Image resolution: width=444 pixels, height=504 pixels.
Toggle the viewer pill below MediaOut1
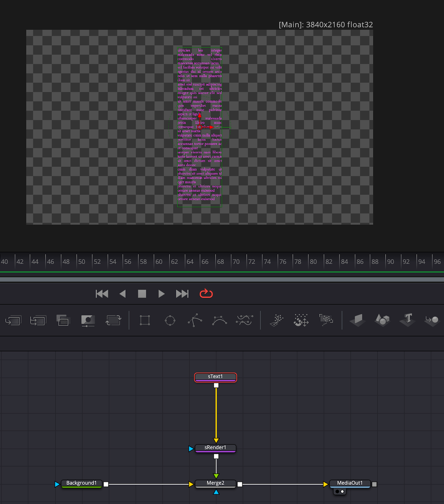(x=340, y=492)
